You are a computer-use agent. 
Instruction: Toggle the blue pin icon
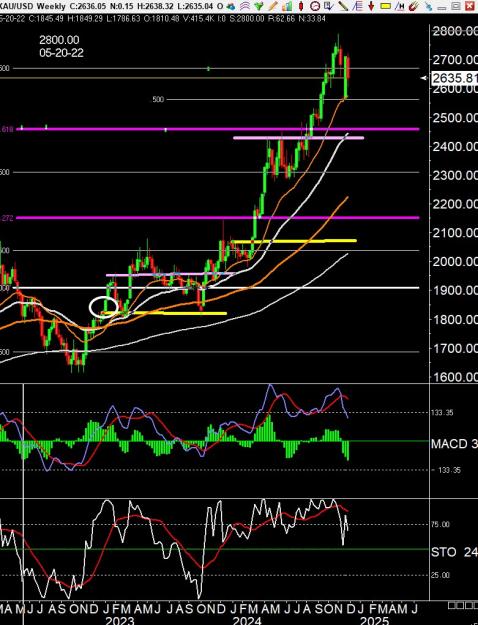[x=428, y=6]
